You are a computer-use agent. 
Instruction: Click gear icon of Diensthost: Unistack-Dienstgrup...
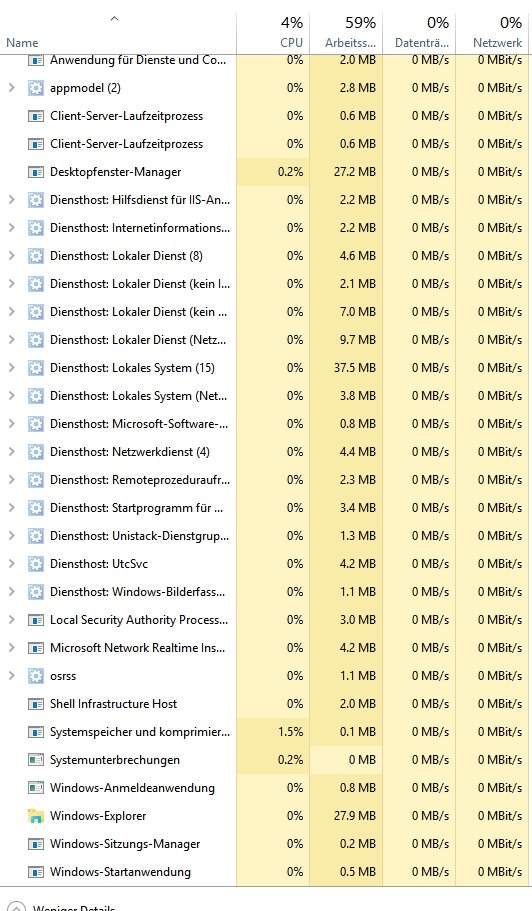point(36,536)
